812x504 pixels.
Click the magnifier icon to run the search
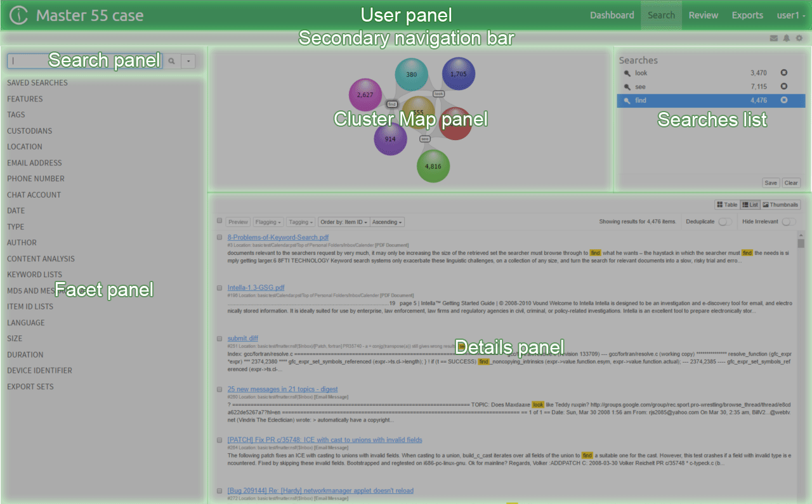pyautogui.click(x=171, y=60)
